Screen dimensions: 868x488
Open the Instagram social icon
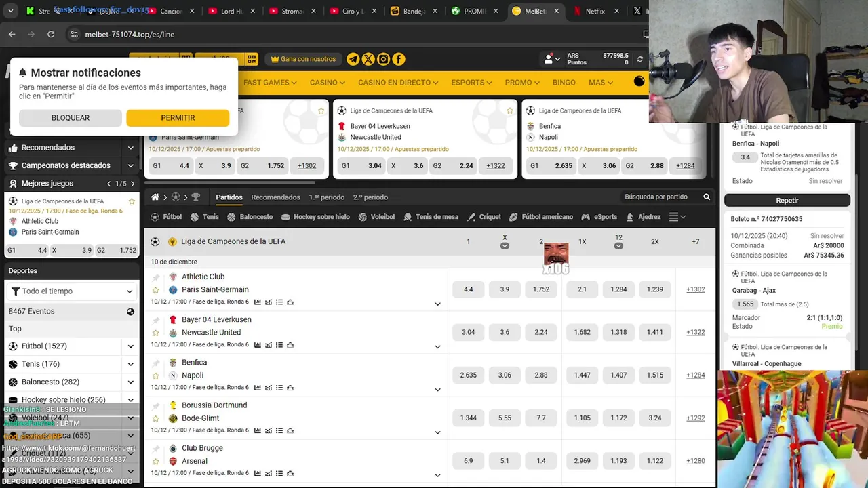383,59
